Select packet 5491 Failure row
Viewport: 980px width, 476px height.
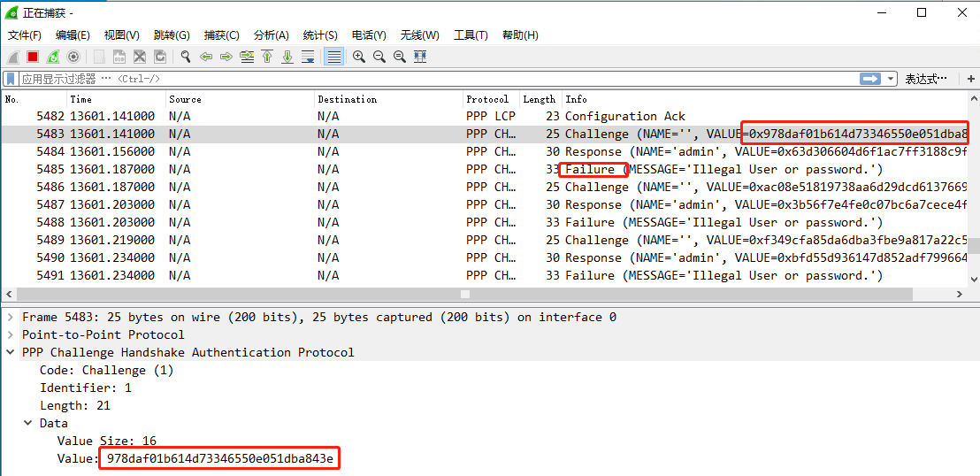coord(485,275)
